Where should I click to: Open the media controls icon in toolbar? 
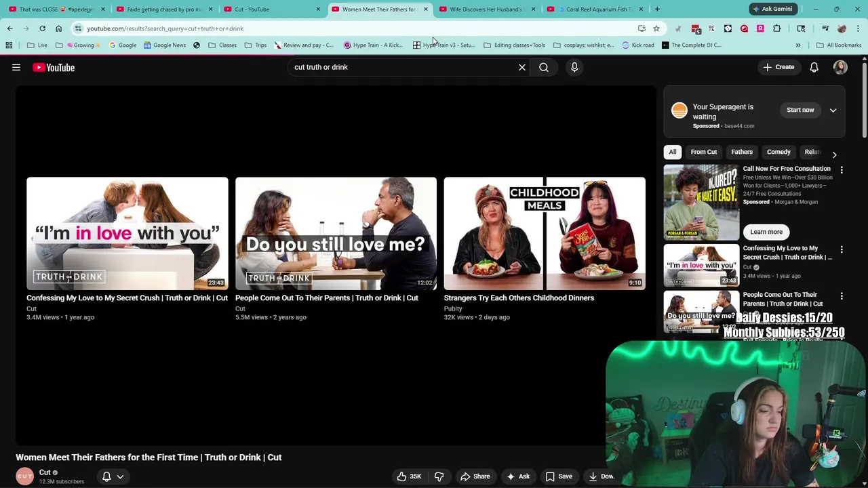pos(825,28)
